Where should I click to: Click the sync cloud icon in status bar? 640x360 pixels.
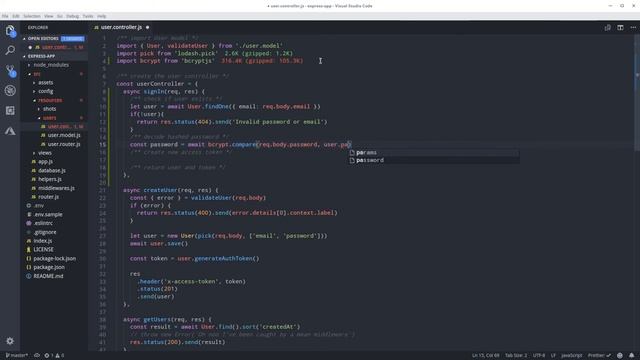click(x=37, y=356)
